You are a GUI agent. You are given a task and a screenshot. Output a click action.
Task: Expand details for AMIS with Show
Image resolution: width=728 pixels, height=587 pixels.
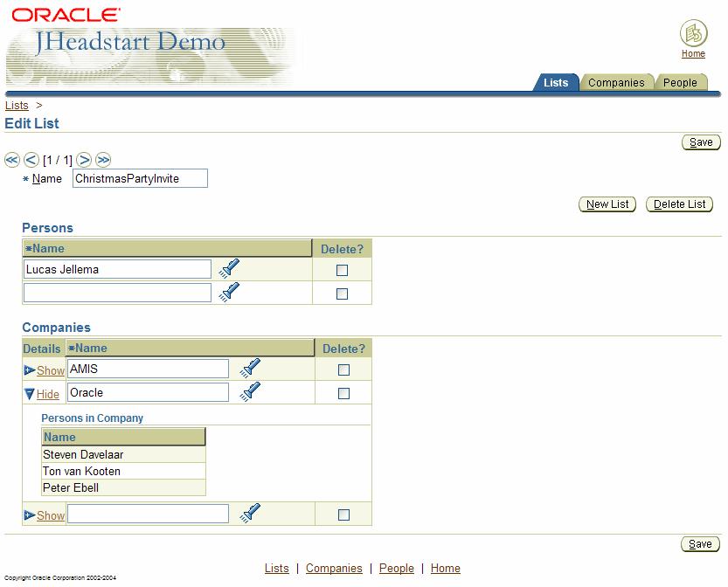pos(50,370)
